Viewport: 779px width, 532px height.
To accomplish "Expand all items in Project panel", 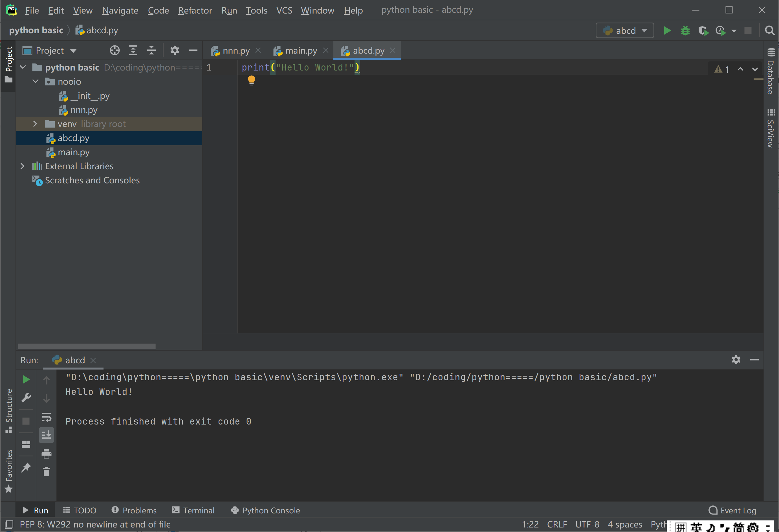I will (133, 50).
